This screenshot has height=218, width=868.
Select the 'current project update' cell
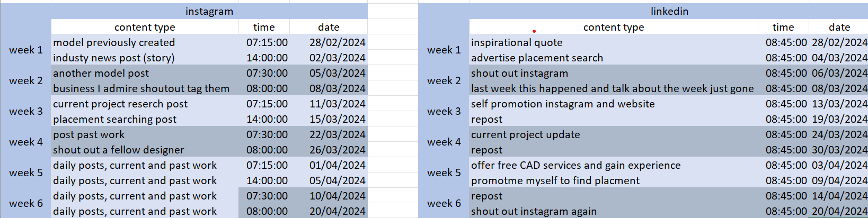pyautogui.click(x=614, y=134)
